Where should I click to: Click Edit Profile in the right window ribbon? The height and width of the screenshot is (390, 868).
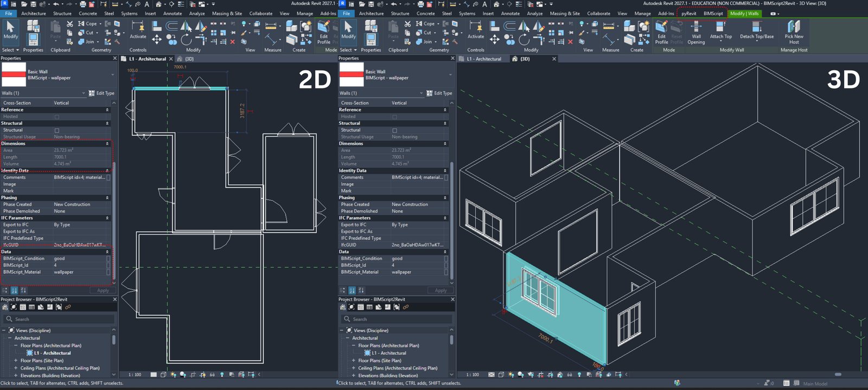point(661,32)
